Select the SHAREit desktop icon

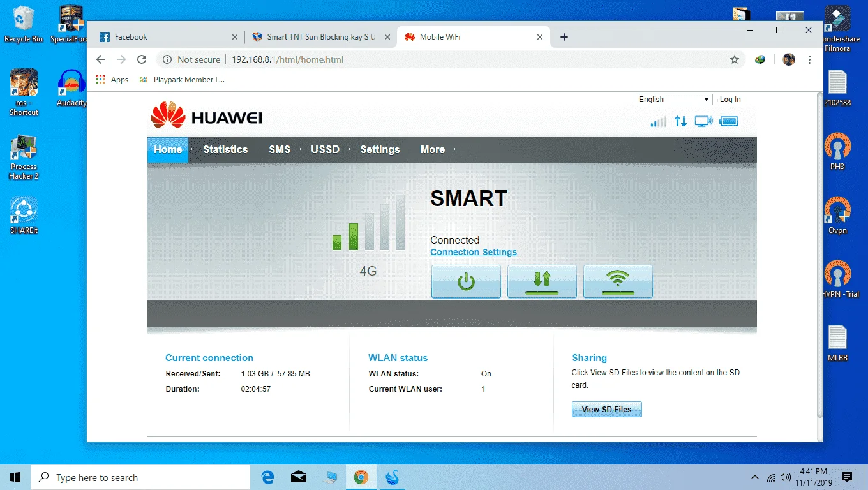tap(24, 215)
